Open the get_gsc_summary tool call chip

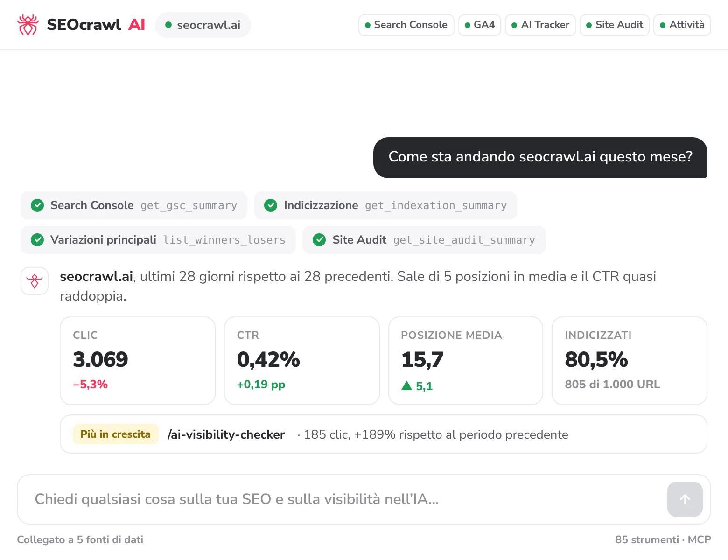134,205
